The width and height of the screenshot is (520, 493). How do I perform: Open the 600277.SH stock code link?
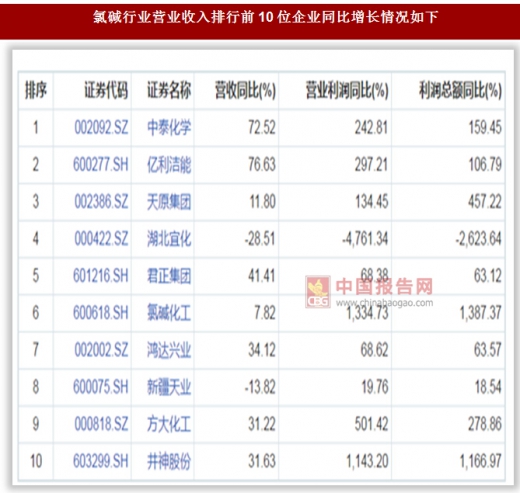[101, 164]
